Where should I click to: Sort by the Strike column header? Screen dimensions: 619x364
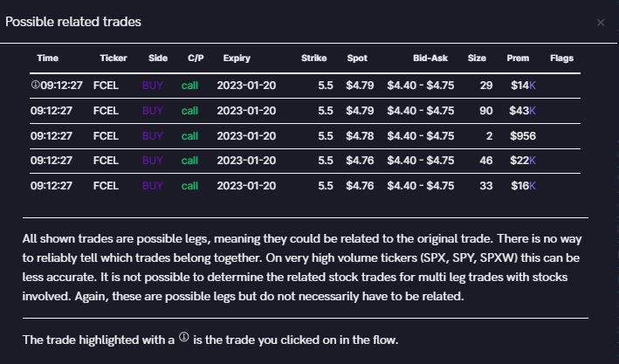(314, 58)
